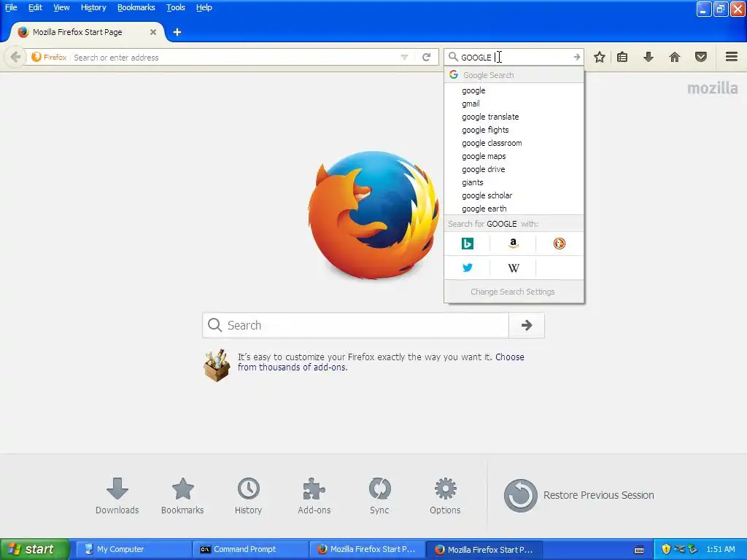Open the Edit menu
Screen dimensions: 747x560
35,7
